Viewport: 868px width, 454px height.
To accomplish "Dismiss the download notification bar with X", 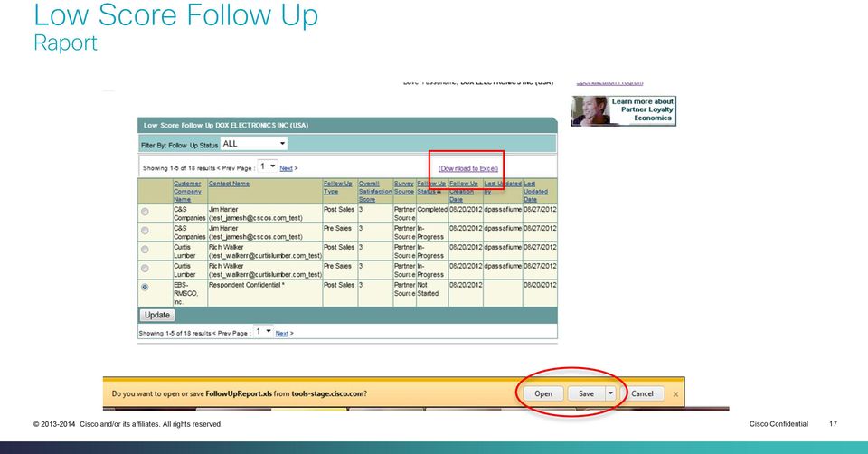I will [675, 394].
